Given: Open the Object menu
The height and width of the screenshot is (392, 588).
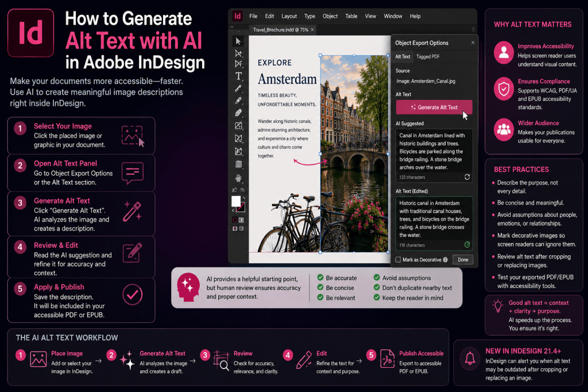Looking at the screenshot, I should 330,16.
